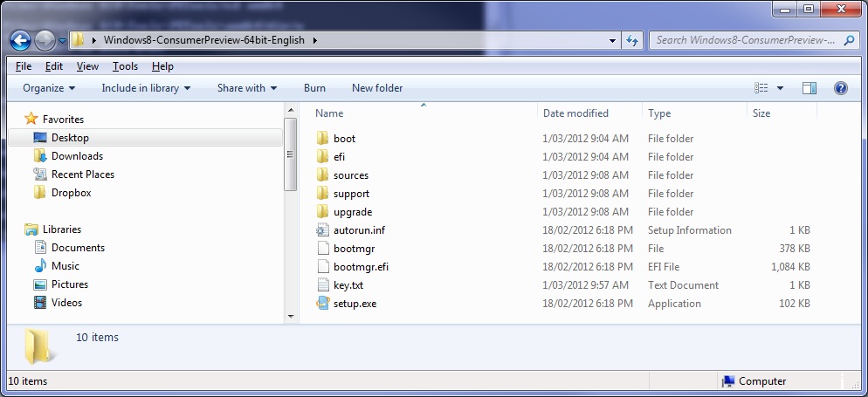Screen dimensions: 868x397
Task: Select the efi folder icon
Action: click(323, 156)
